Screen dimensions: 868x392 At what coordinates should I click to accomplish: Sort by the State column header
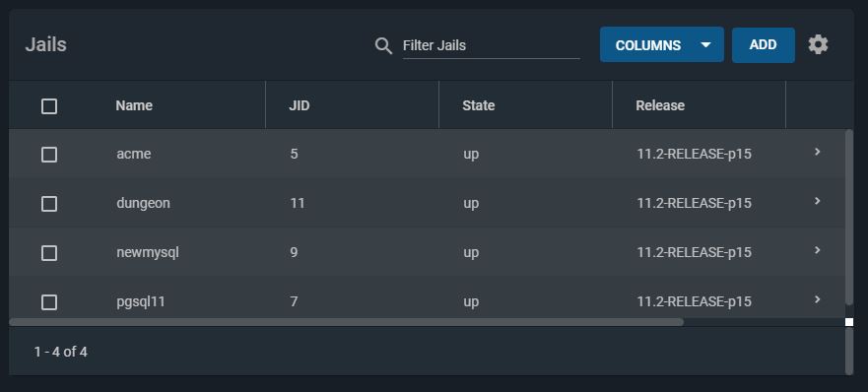[478, 105]
